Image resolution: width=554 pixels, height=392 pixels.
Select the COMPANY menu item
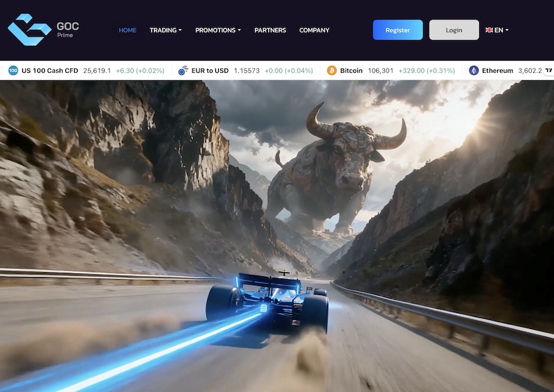click(314, 30)
